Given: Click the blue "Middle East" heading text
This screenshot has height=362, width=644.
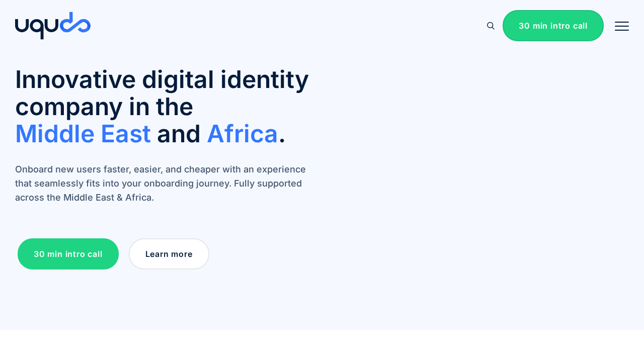Looking at the screenshot, I should point(83,134).
